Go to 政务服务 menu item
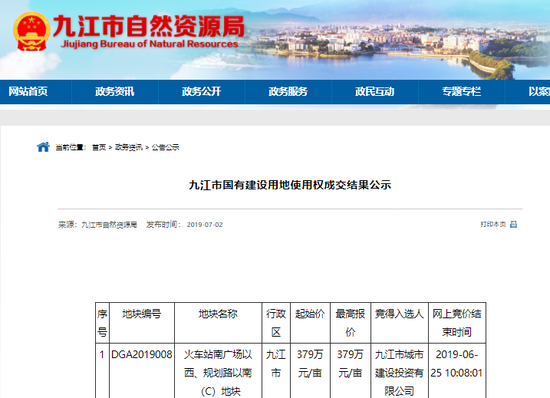Image resolution: width=550 pixels, height=398 pixels. 288,92
